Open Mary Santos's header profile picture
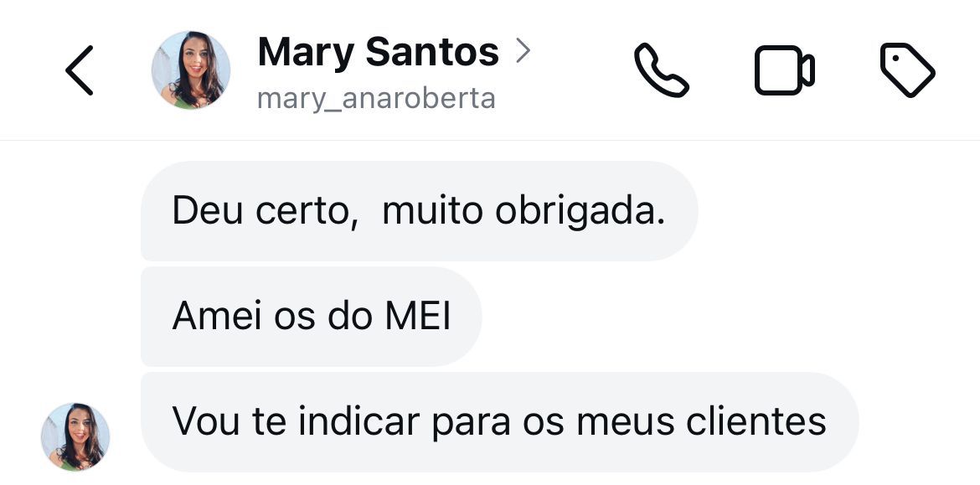This screenshot has width=980, height=485. pos(191,70)
